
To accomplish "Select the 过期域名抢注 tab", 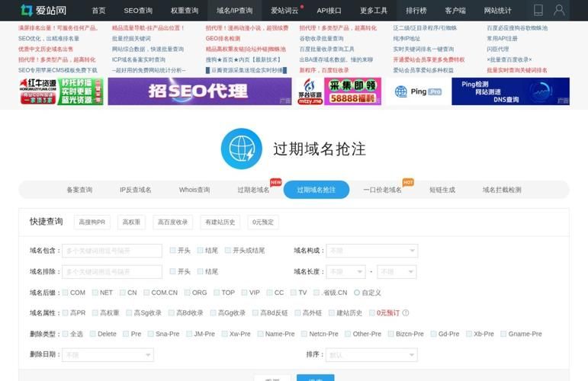I will point(316,190).
